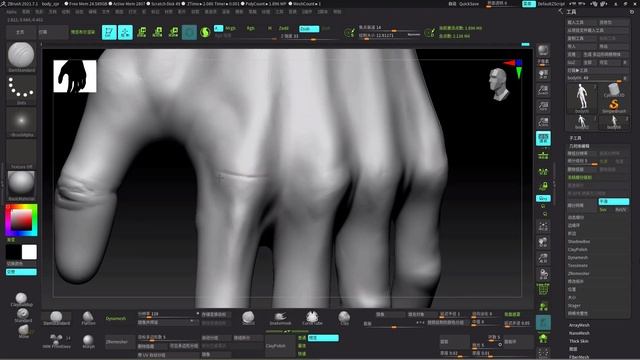Select the Clay brush
This screenshot has width=640, height=360.
(x=344, y=318)
